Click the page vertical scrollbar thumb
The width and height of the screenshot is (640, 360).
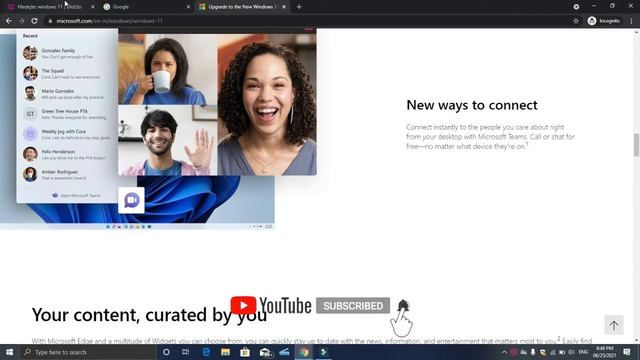636,144
